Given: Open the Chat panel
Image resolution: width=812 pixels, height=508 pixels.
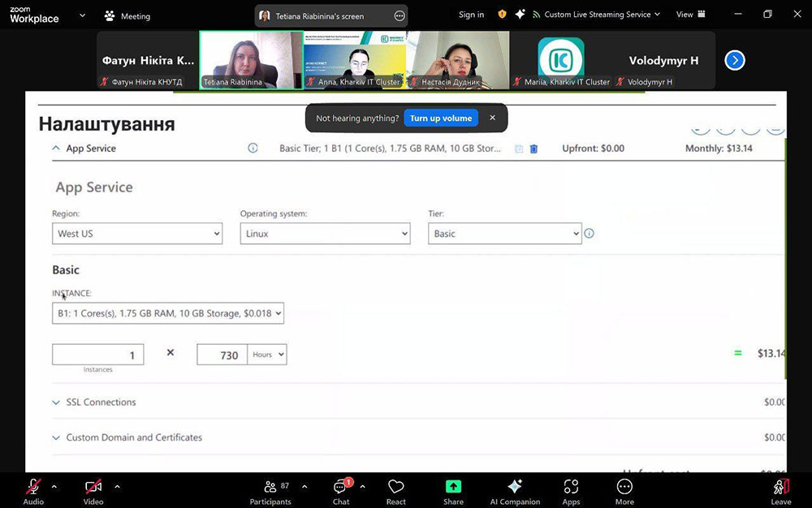Looking at the screenshot, I should [x=341, y=492].
